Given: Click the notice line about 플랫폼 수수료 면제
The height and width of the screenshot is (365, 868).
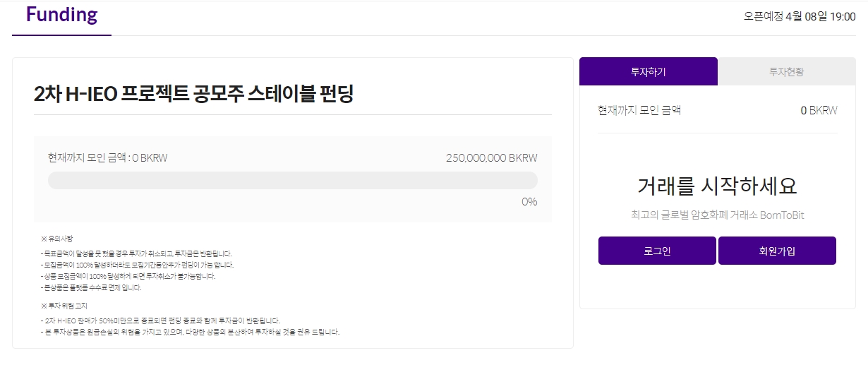Looking at the screenshot, I should pos(91,287).
